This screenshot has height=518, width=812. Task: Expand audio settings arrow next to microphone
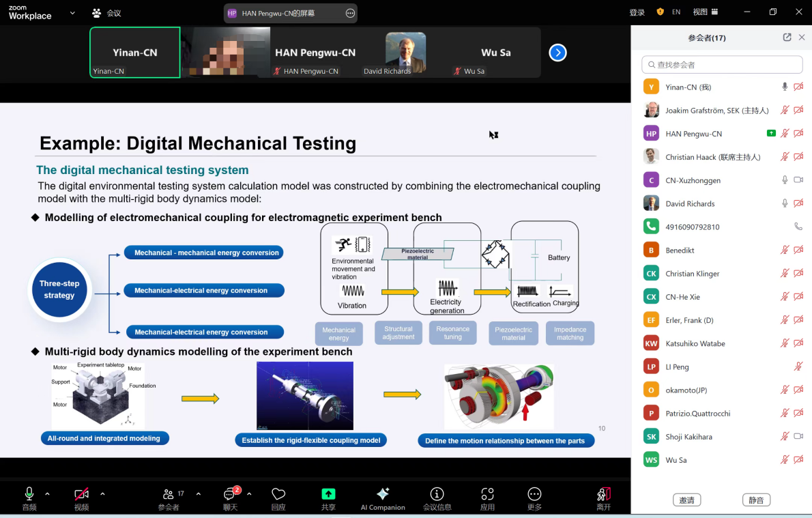[x=47, y=493]
